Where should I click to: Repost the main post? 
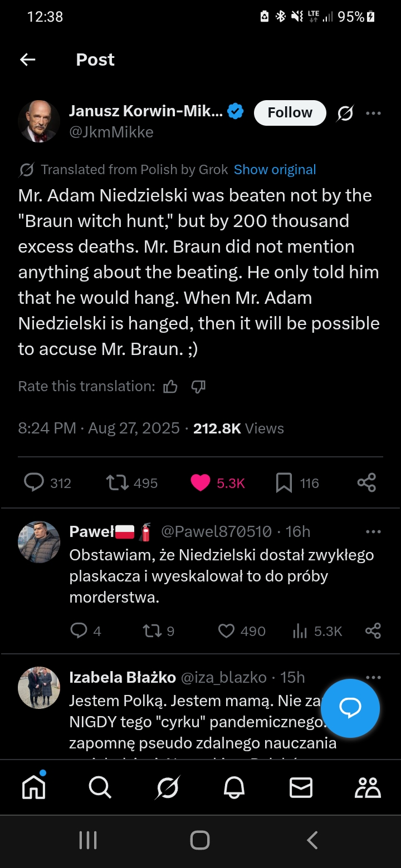pos(117,482)
